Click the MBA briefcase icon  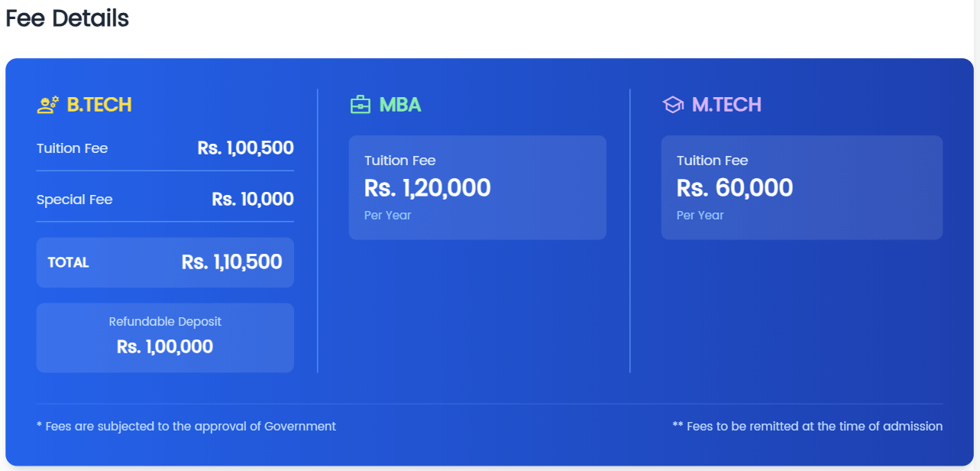360,105
